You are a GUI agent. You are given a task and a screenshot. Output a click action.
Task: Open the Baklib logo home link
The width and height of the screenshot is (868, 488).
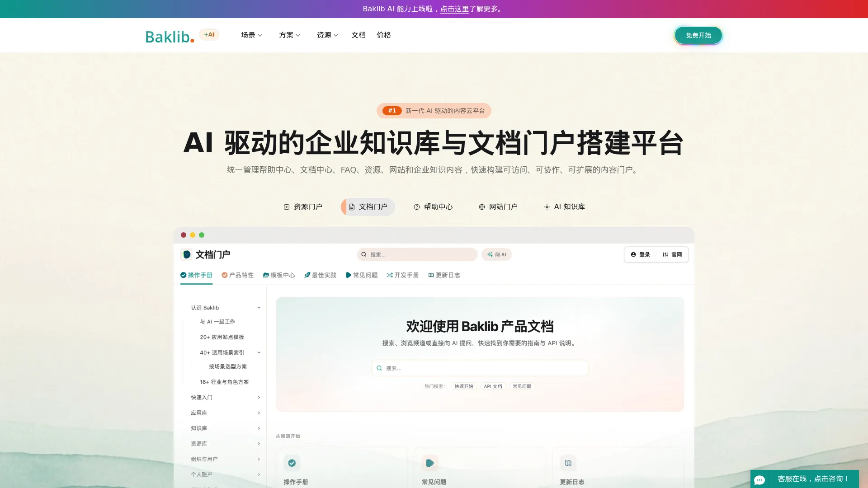(170, 36)
